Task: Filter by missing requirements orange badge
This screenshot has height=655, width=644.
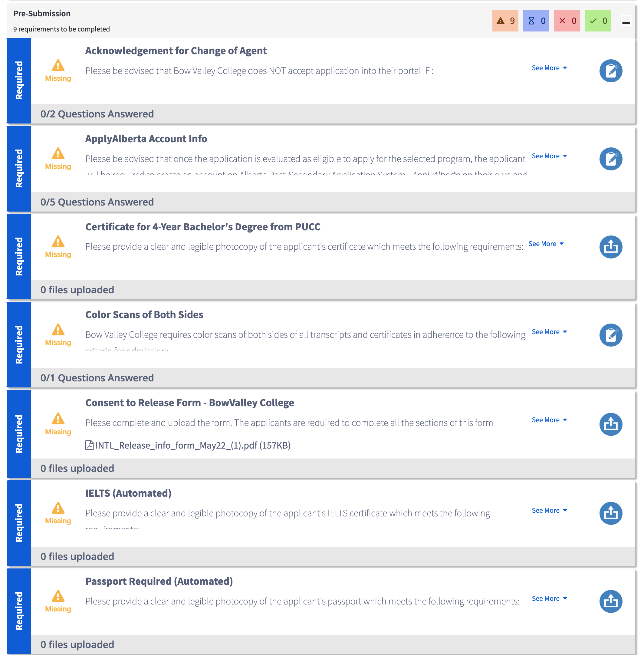Action: click(x=505, y=21)
